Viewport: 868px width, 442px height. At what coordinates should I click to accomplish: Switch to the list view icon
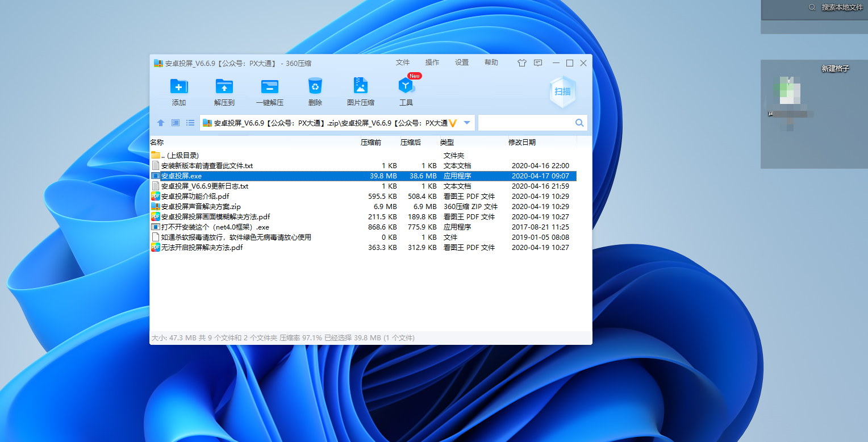point(190,123)
